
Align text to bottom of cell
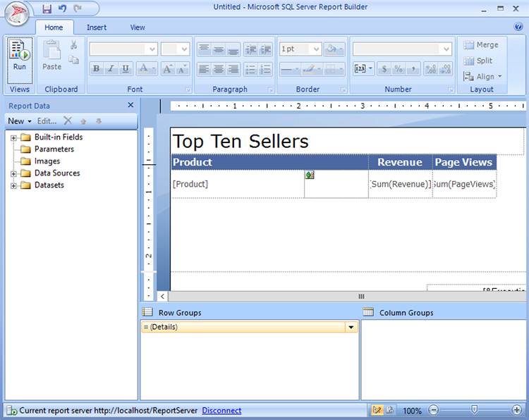click(x=233, y=49)
